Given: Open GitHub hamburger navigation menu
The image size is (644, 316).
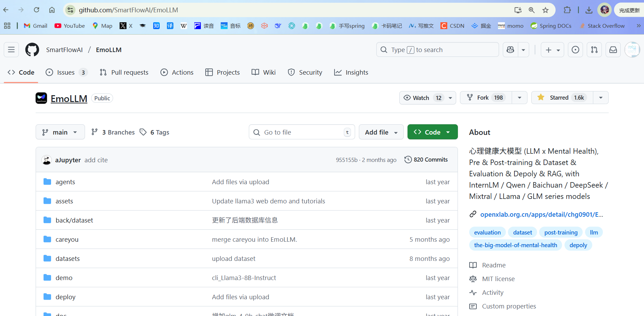Looking at the screenshot, I should click(x=11, y=50).
